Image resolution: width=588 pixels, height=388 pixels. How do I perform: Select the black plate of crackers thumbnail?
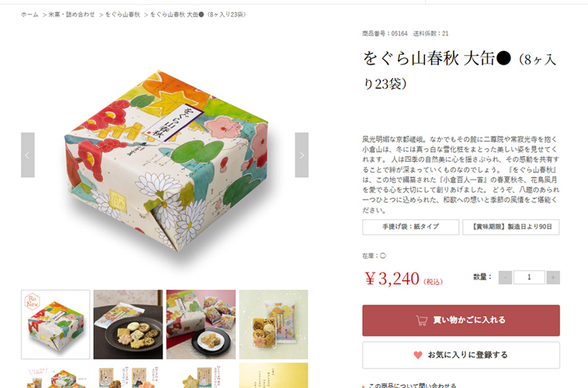point(128,324)
